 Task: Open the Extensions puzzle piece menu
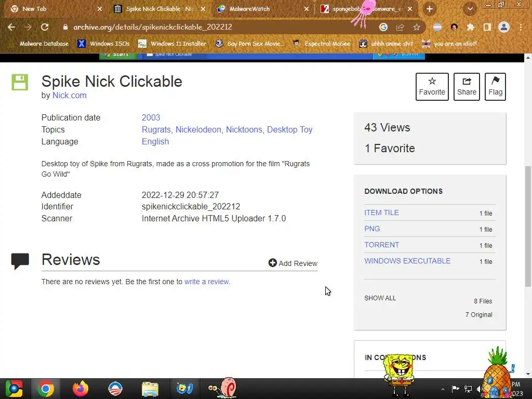coord(470,27)
